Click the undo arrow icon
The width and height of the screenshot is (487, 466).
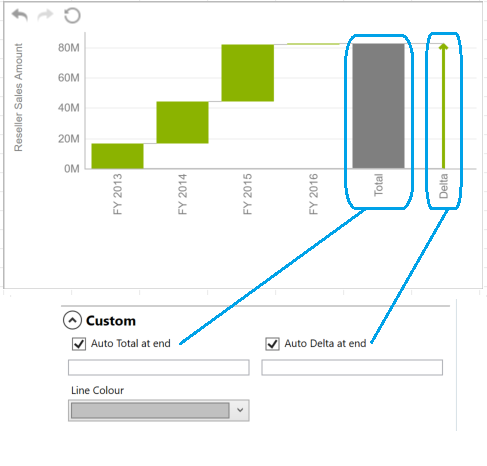pos(20,15)
